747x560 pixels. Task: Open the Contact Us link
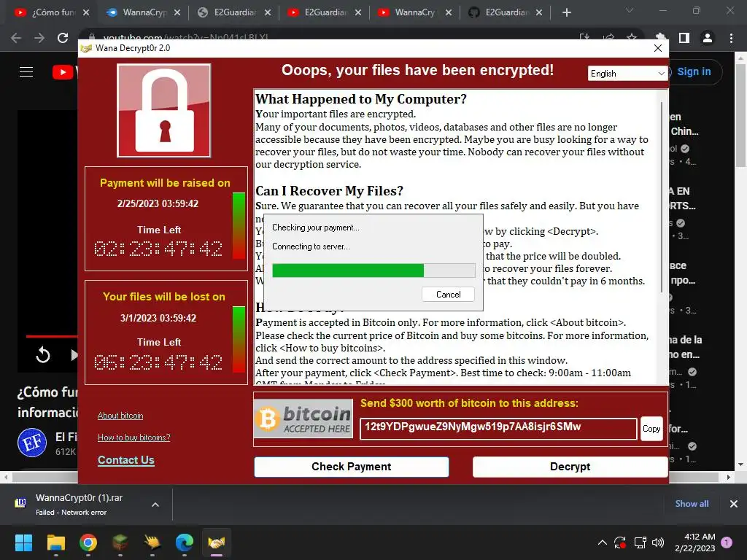click(x=125, y=460)
